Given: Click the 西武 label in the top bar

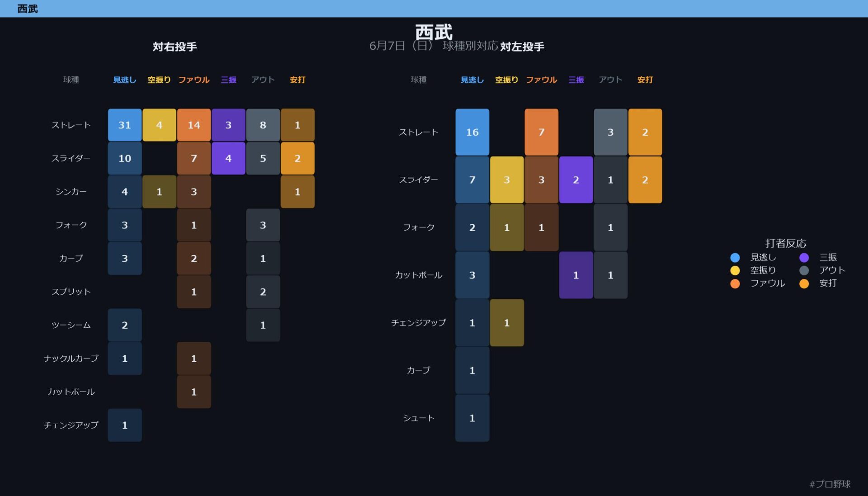Looking at the screenshot, I should [x=28, y=9].
